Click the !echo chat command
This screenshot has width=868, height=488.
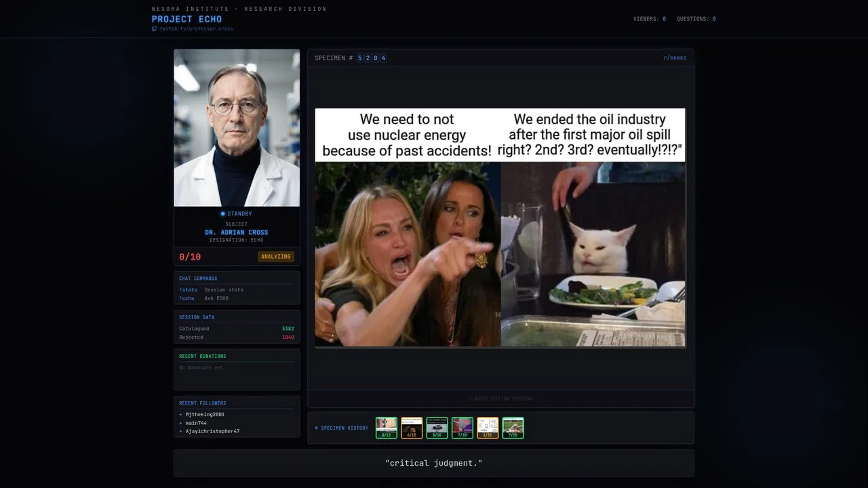186,298
